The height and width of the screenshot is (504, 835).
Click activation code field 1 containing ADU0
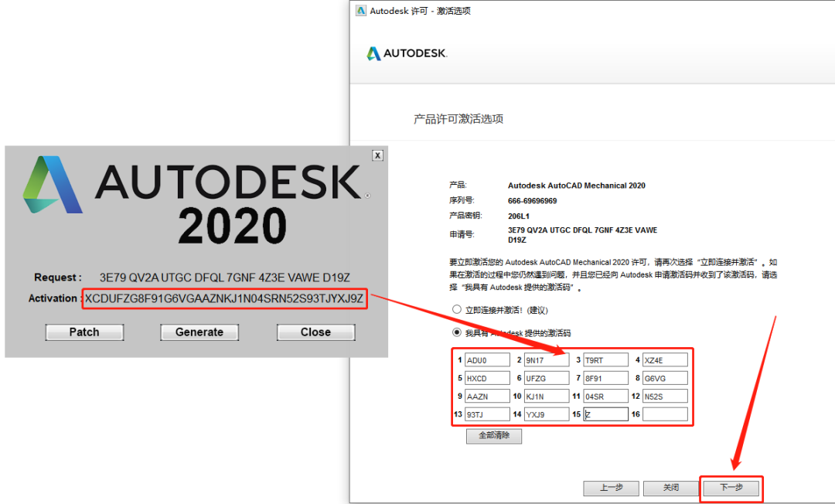[487, 360]
